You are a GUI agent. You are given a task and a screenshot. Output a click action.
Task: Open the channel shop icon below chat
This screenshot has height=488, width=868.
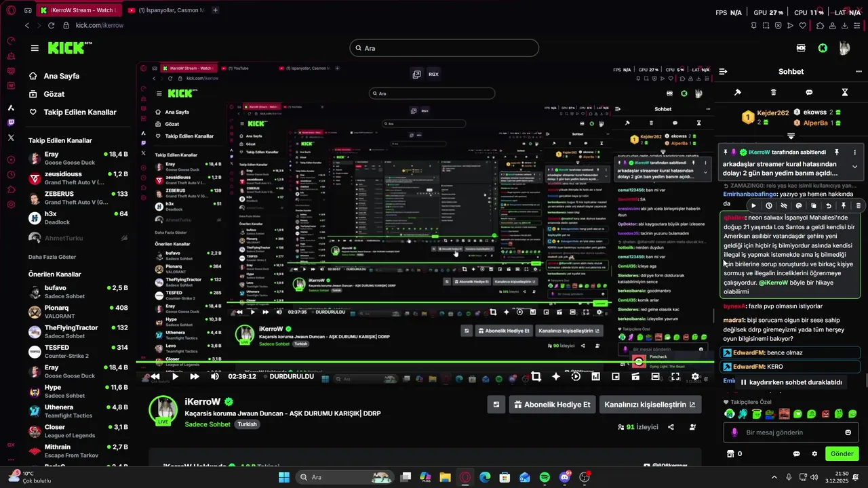(x=730, y=453)
